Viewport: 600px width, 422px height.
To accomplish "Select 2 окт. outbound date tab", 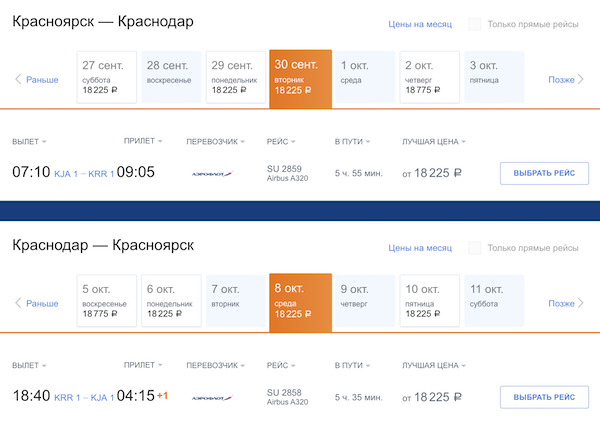I will pyautogui.click(x=430, y=78).
